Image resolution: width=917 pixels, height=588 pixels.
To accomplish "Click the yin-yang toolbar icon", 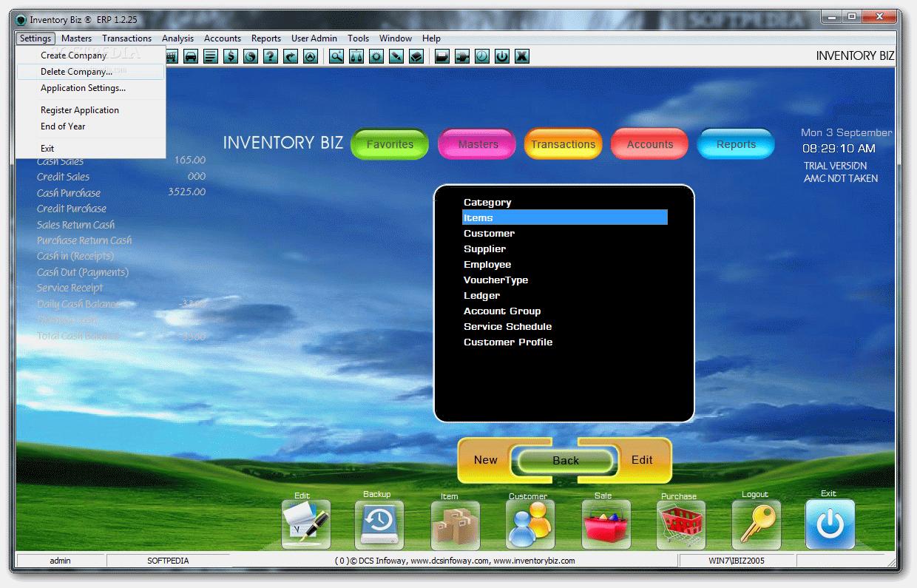I will tap(251, 56).
